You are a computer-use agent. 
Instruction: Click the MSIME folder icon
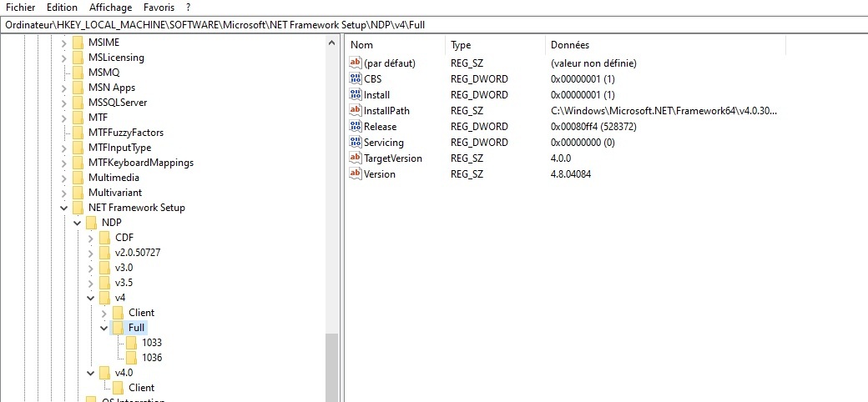[x=78, y=43]
